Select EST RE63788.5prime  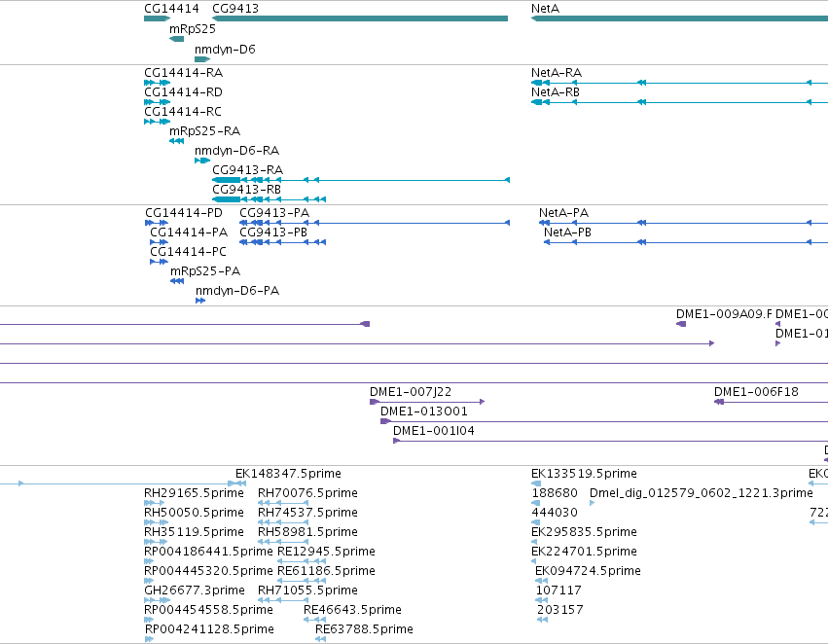click(364, 629)
